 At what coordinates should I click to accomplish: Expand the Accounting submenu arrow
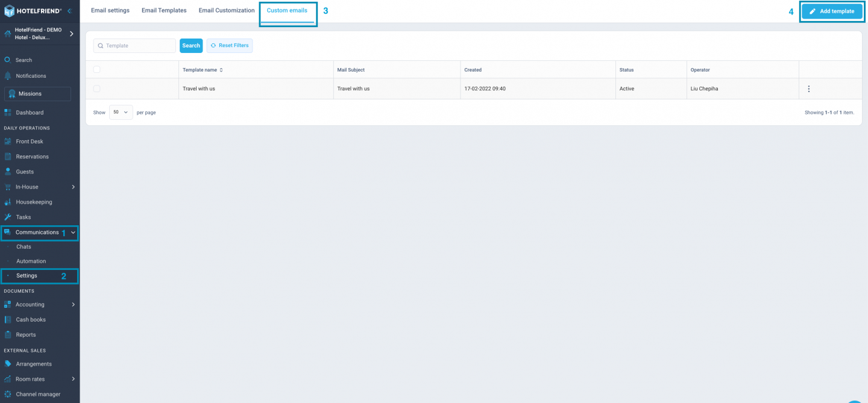(74, 304)
